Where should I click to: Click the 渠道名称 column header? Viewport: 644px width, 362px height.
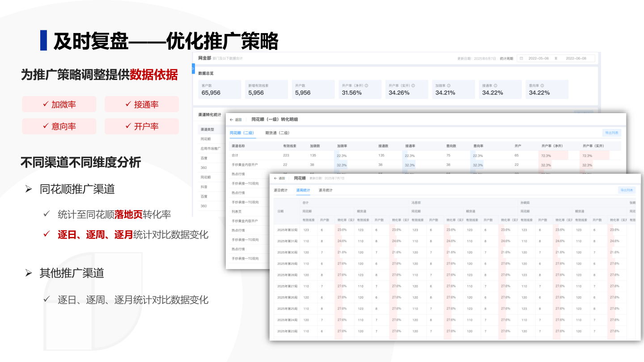tap(238, 146)
